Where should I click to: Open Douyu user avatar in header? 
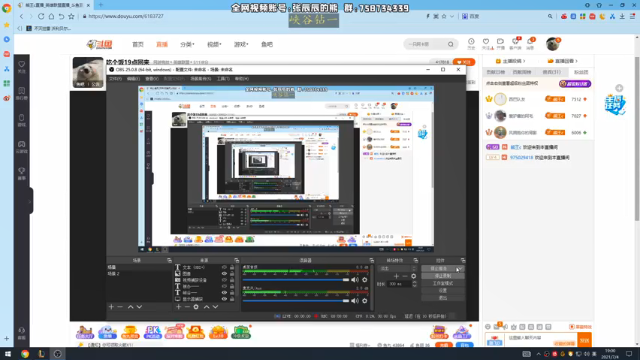[553, 44]
